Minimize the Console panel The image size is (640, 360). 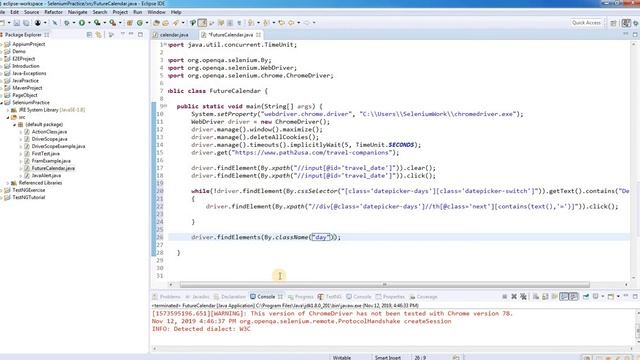pos(626,296)
